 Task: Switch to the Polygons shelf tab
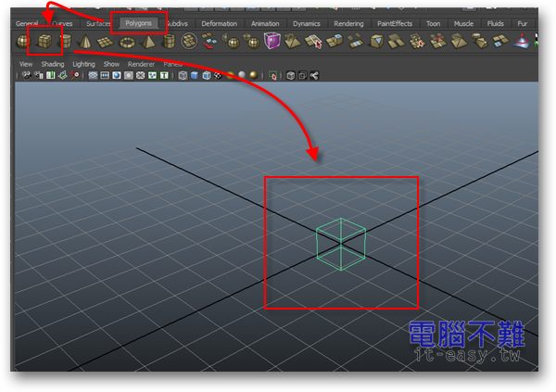138,23
